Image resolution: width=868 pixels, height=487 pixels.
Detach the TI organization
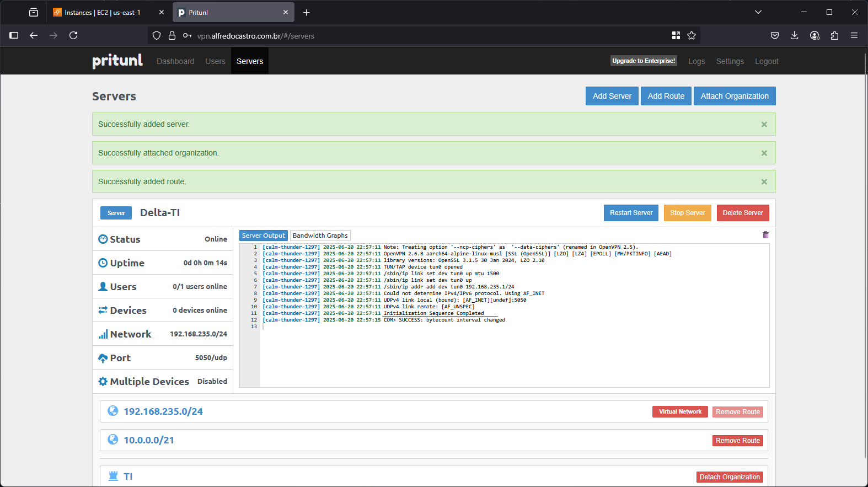point(730,477)
